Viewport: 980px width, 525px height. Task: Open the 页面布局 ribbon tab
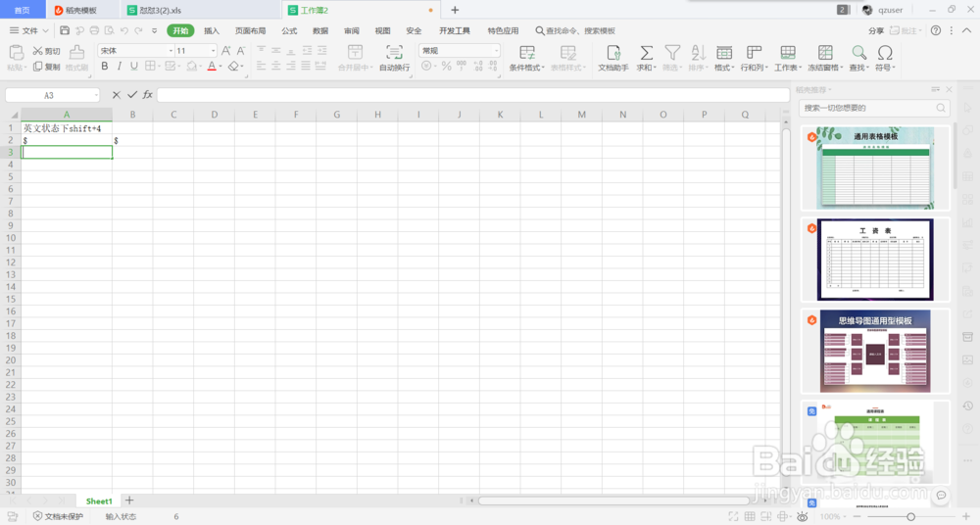pyautogui.click(x=251, y=30)
